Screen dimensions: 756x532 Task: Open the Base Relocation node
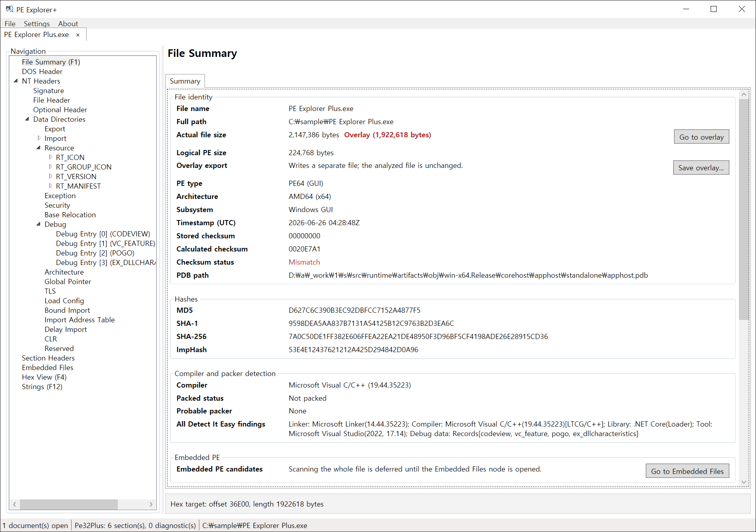70,215
